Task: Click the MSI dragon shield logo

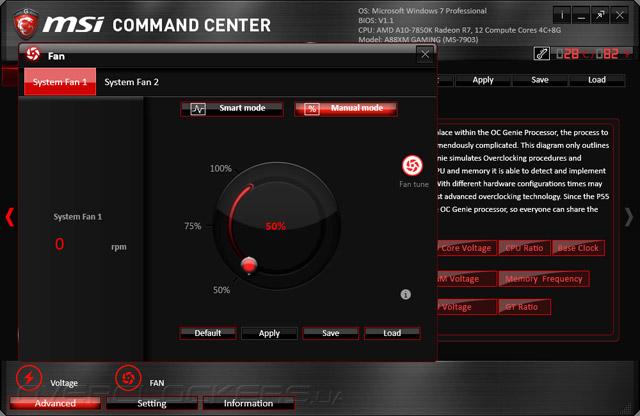Action: 26,23
